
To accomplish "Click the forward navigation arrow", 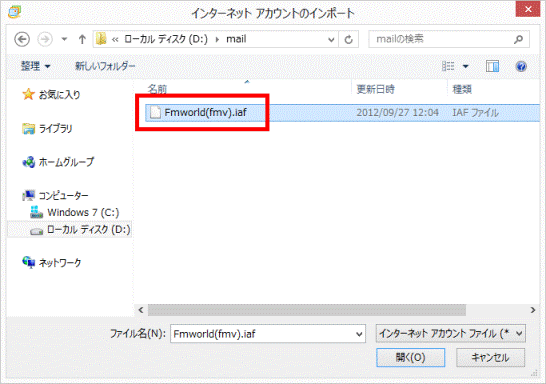I will point(45,39).
